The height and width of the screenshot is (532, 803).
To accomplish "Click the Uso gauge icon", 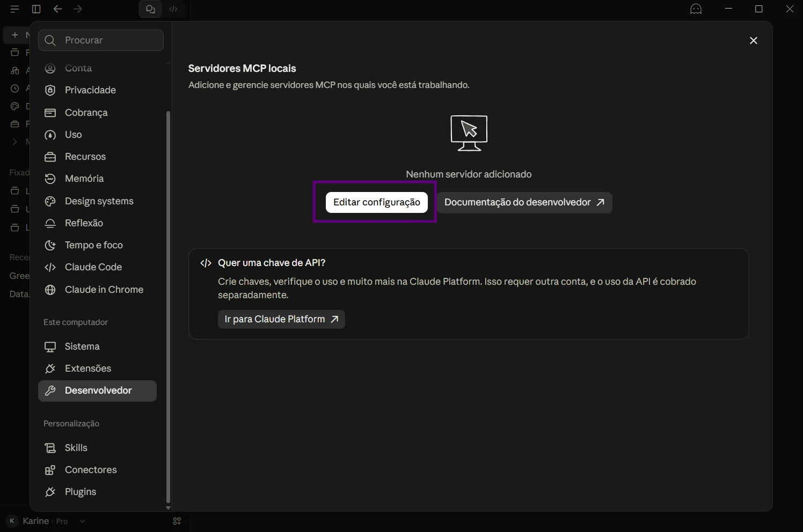I will [50, 135].
